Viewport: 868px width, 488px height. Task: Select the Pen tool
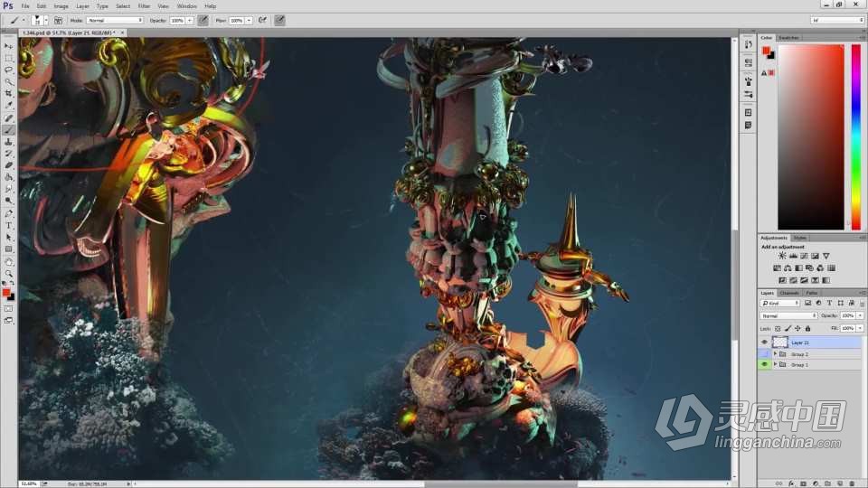(8, 213)
